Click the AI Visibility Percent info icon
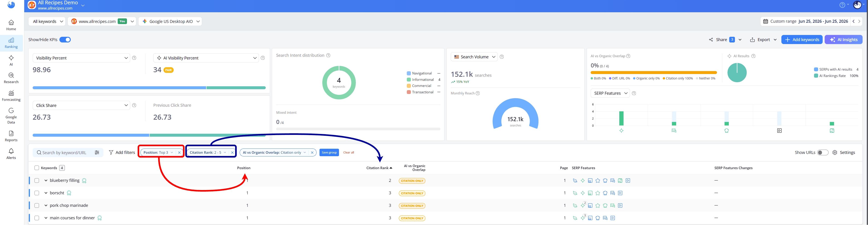This screenshot has width=868, height=225. [263, 58]
